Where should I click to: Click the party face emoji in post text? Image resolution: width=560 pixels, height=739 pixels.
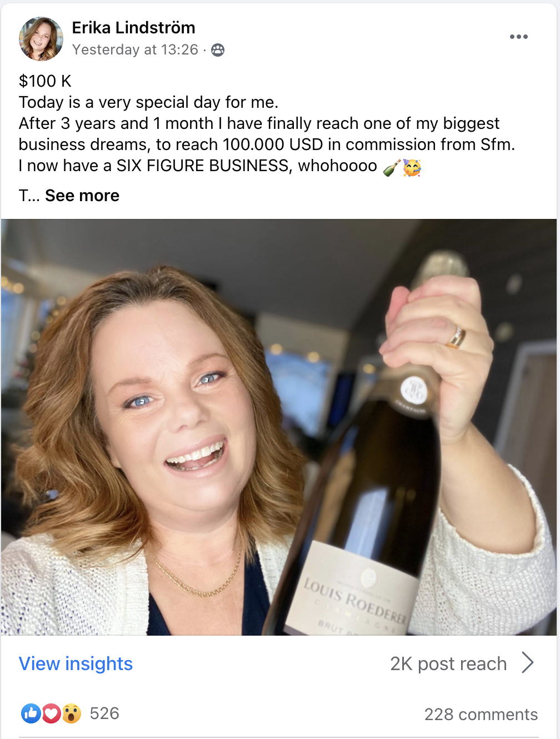coord(412,167)
